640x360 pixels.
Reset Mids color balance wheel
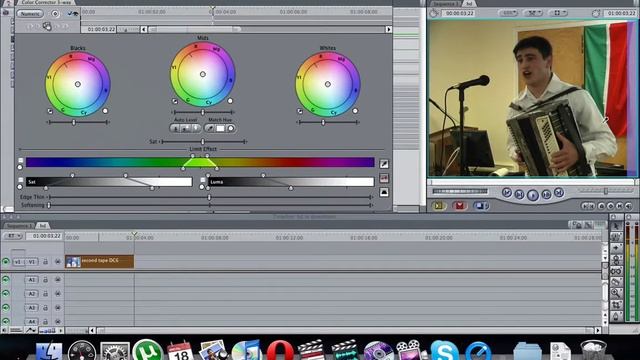(x=230, y=101)
